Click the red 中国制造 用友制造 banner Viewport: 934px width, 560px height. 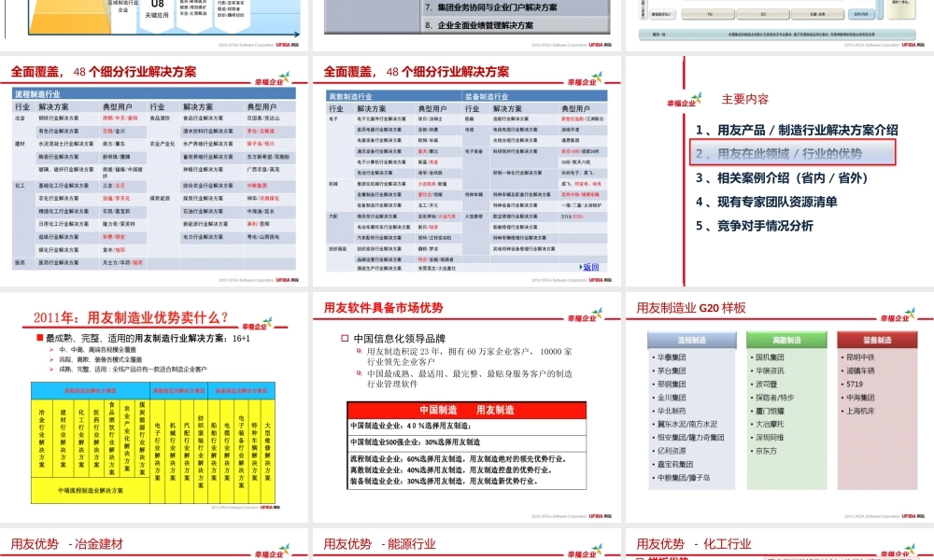point(466,410)
